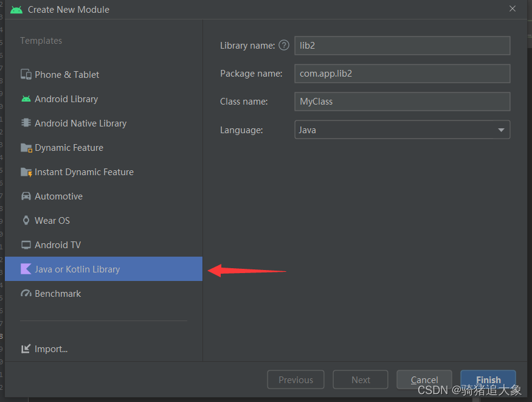
Task: Click the Kotlin logo icon
Action: (26, 269)
